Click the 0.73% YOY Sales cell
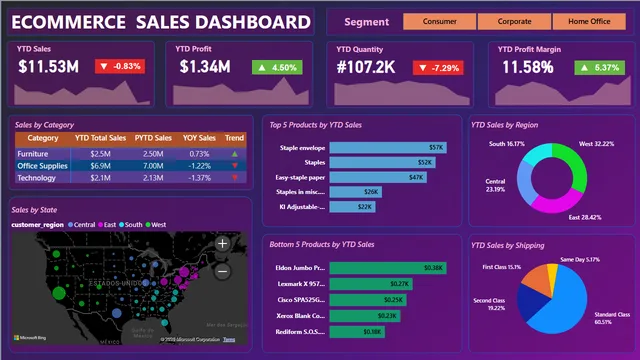Viewport: 640px width, 360px height. 199,154
